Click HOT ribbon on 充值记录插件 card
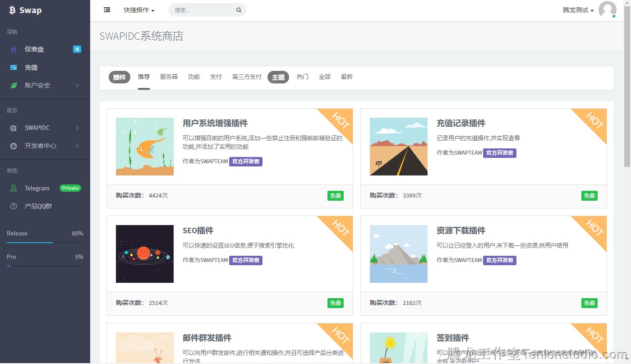This screenshot has width=631, height=364. 594,120
